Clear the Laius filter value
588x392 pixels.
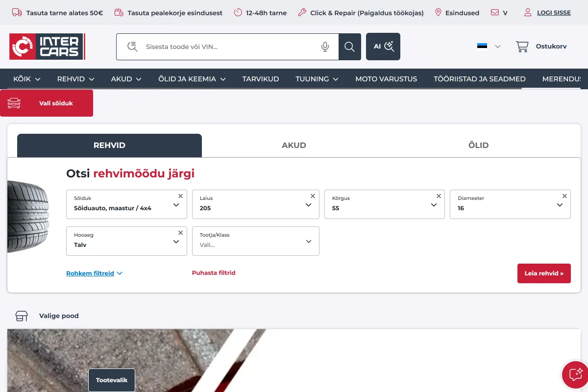[313, 196]
